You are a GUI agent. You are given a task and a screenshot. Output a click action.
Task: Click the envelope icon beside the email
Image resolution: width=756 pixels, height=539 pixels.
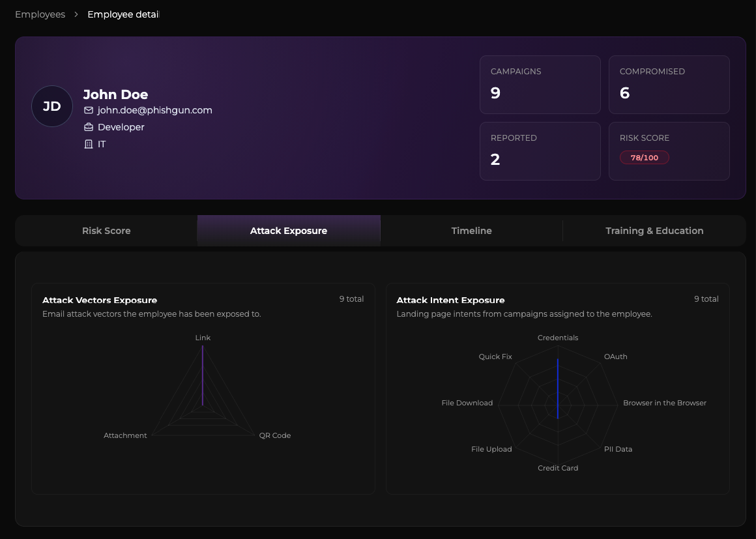tap(88, 110)
